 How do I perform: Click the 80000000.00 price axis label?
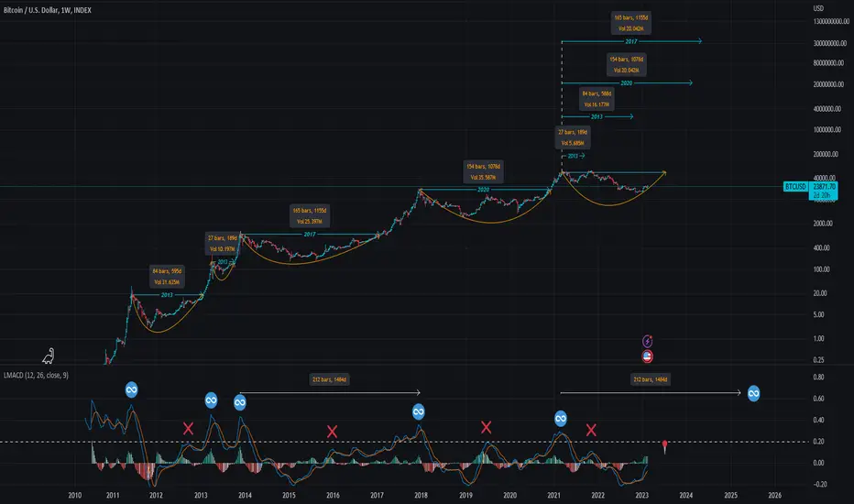coord(828,62)
